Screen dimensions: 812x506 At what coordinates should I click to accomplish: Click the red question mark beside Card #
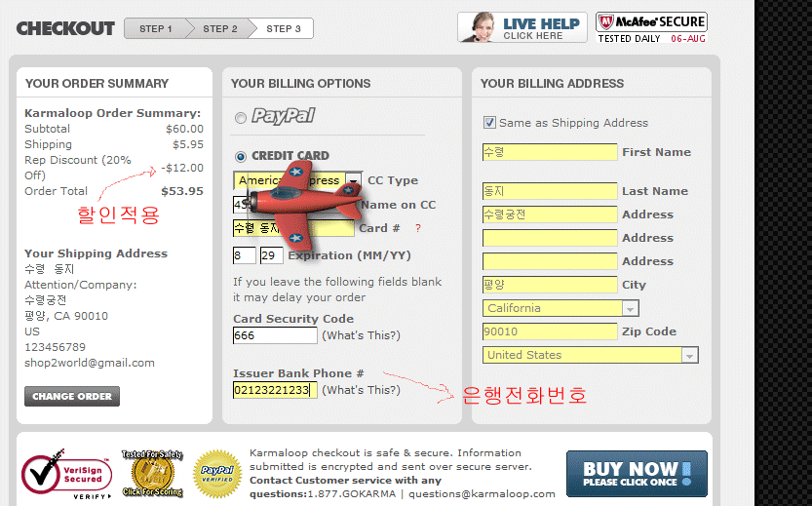418,228
